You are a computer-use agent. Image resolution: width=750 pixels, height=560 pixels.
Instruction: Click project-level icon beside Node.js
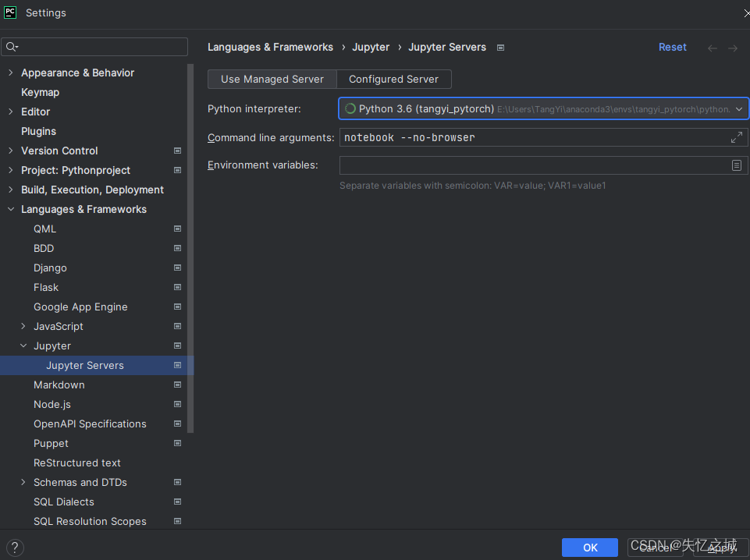click(177, 404)
